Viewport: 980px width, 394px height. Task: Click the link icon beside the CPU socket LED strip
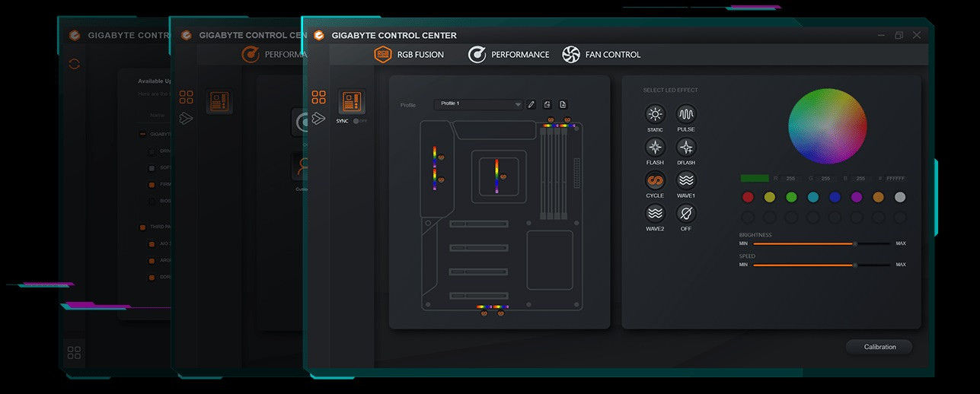click(505, 176)
